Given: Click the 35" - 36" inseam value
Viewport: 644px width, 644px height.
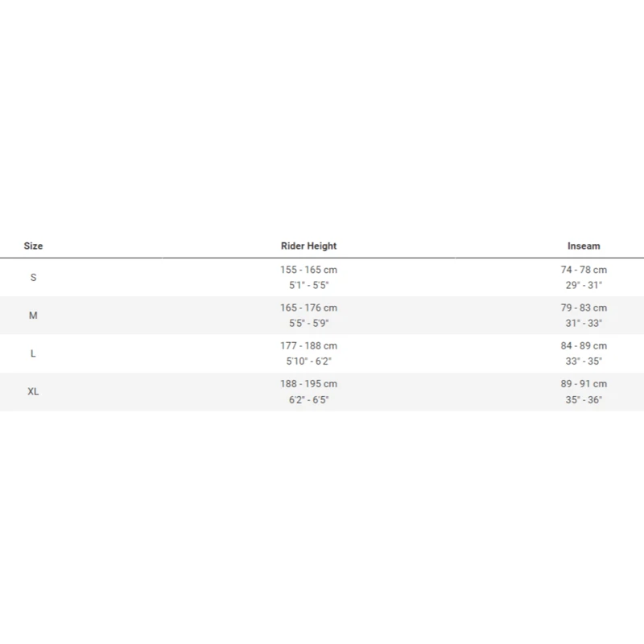Looking at the screenshot, I should [584, 399].
